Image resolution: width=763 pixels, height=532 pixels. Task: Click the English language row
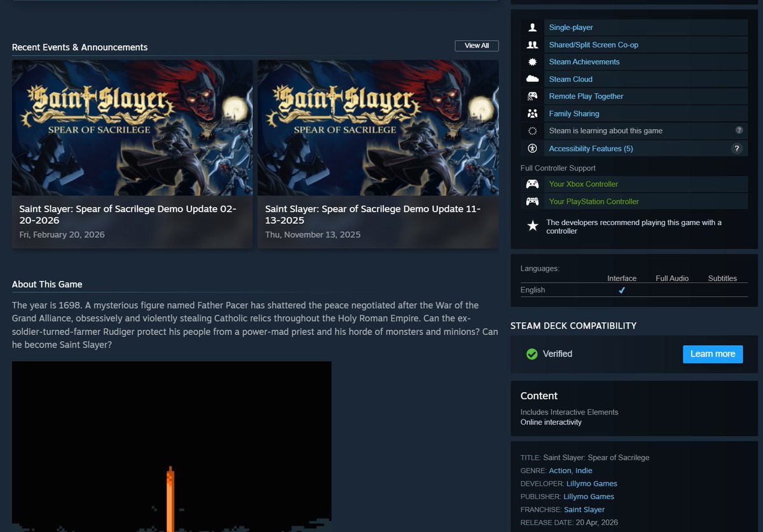coord(634,290)
